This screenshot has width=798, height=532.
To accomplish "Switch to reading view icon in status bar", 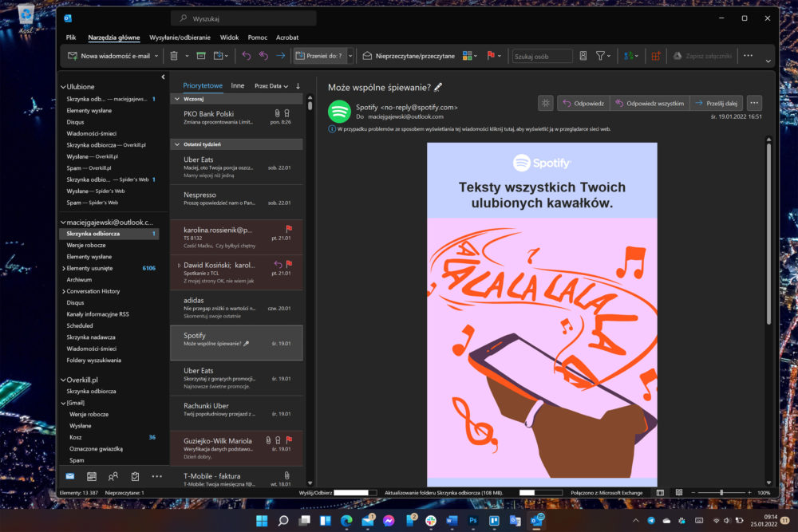I will coord(679,492).
